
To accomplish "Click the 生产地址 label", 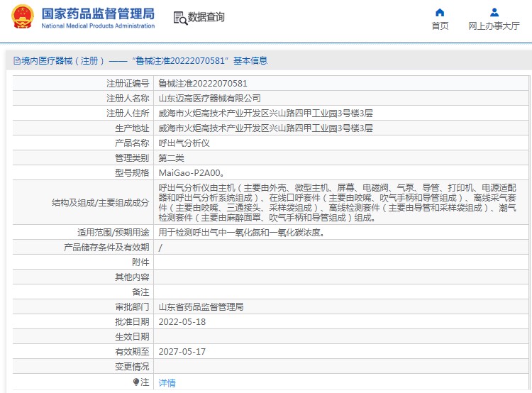I will click(x=132, y=128).
